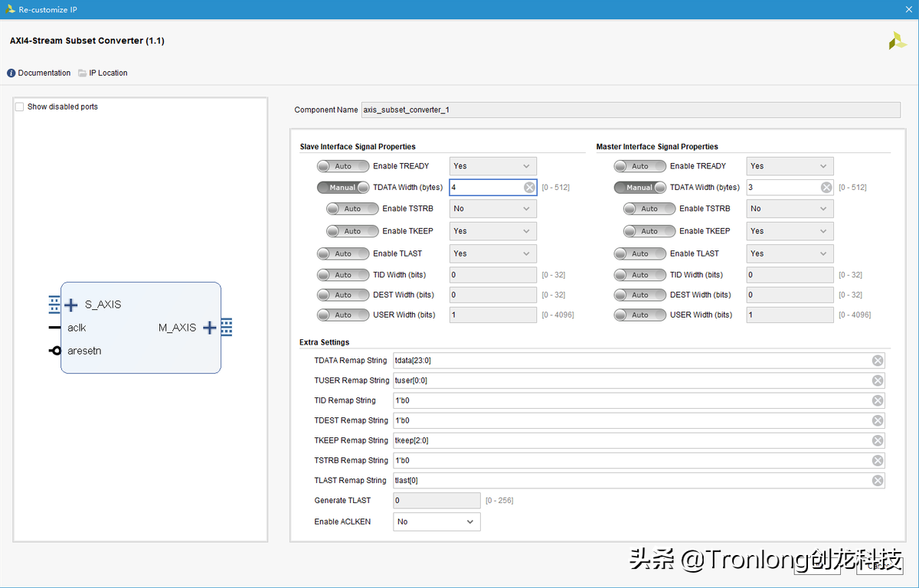This screenshot has width=919, height=588.
Task: Open Slave Enable TLAST dropdown
Action: pyautogui.click(x=493, y=253)
